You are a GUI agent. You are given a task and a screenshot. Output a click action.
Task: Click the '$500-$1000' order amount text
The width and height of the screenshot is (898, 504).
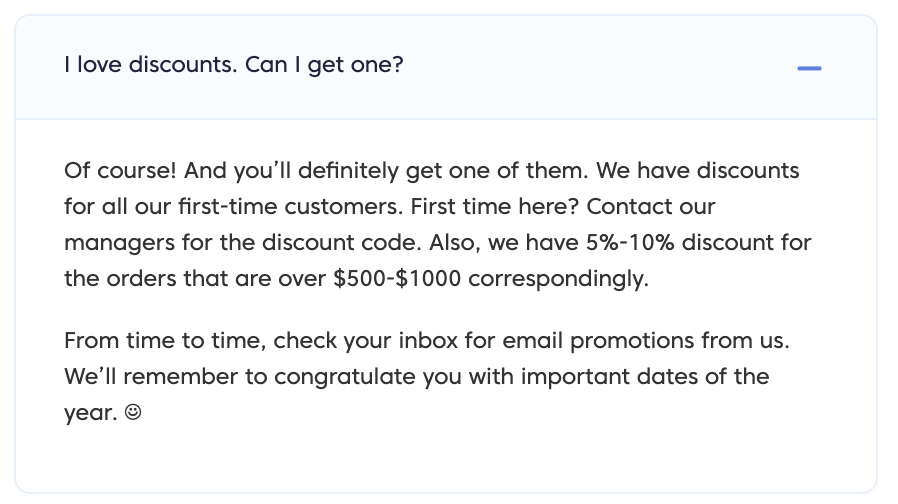[397, 279]
